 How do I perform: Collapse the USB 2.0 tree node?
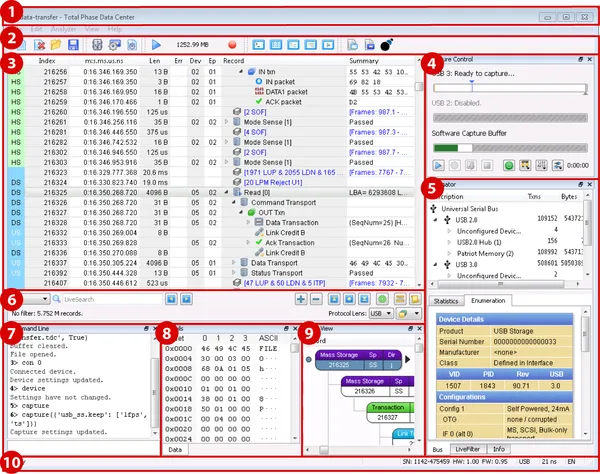tap(435, 220)
